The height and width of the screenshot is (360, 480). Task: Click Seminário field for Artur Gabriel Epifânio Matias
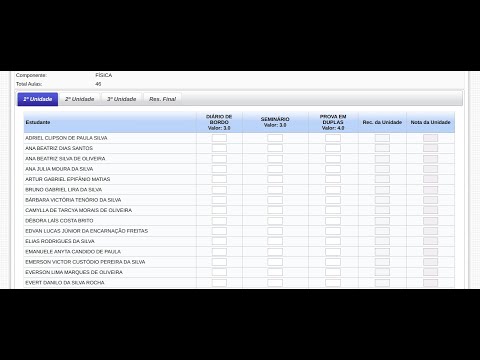(275, 179)
